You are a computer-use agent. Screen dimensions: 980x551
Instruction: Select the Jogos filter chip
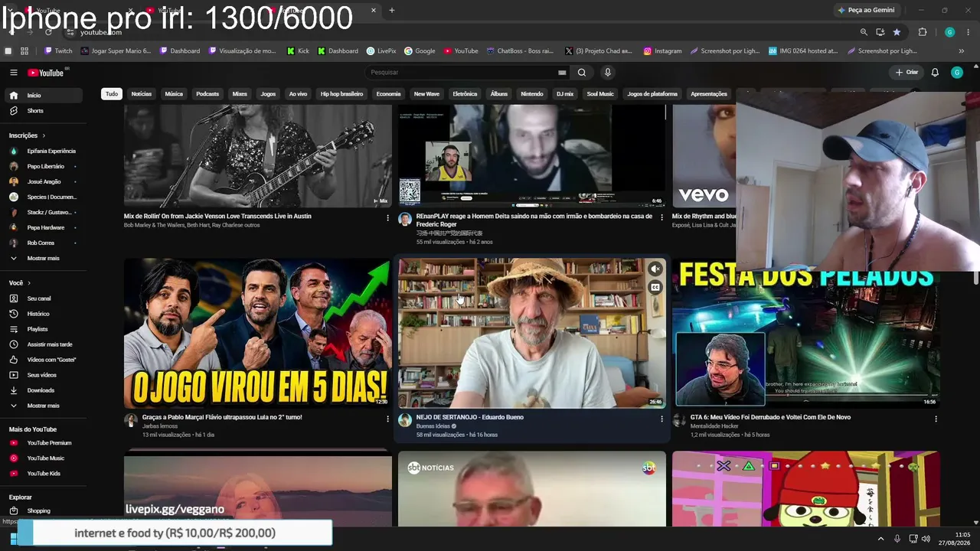pos(268,94)
